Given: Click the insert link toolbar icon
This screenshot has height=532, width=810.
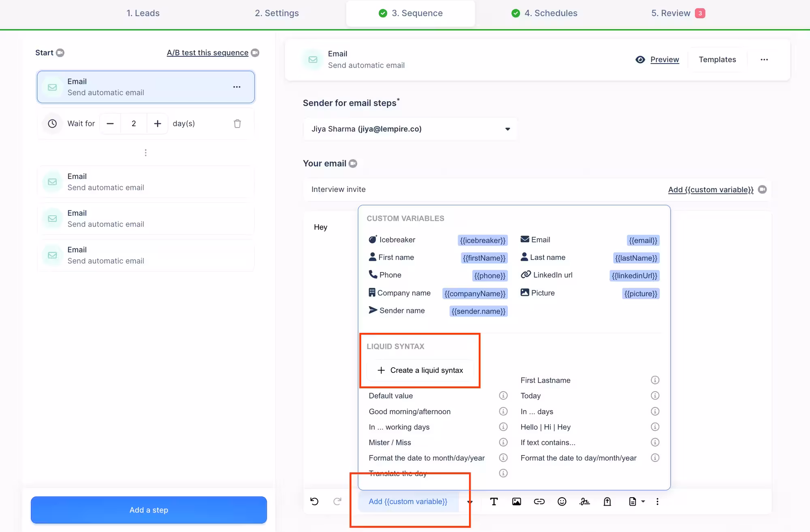Looking at the screenshot, I should tap(539, 502).
